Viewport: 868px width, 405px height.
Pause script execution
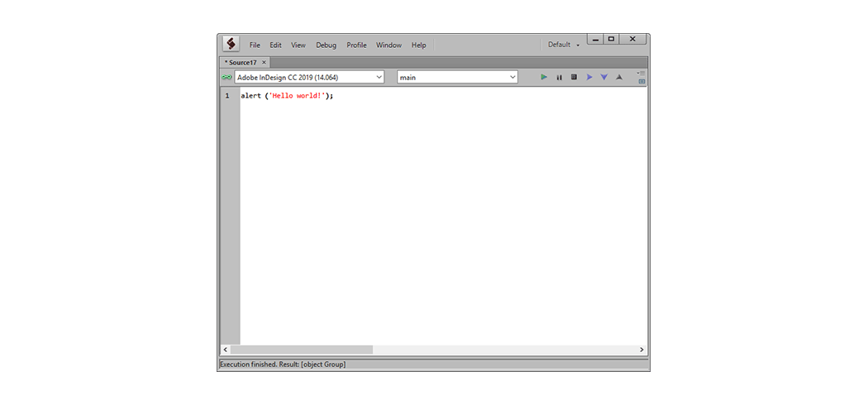[x=559, y=77]
